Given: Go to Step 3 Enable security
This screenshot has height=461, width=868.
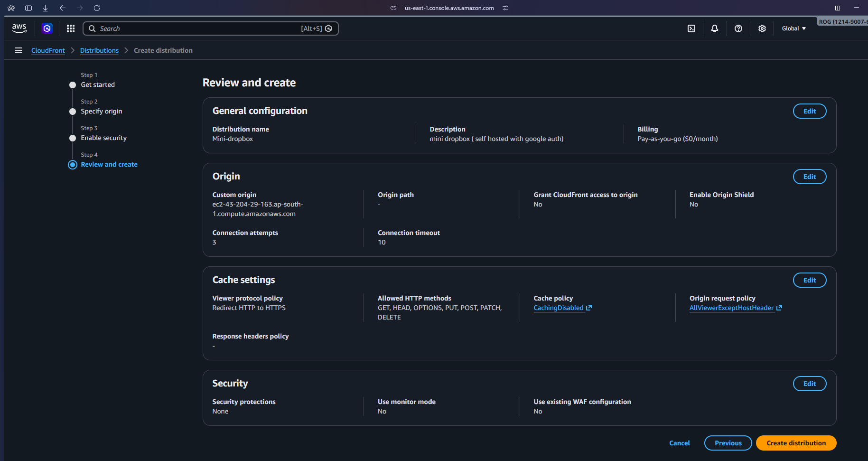Looking at the screenshot, I should click(x=103, y=138).
